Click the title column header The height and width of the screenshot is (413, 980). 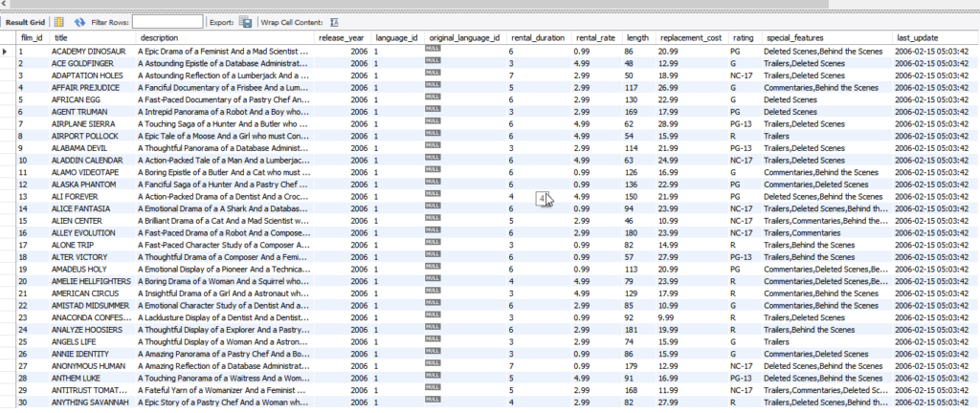(93, 38)
